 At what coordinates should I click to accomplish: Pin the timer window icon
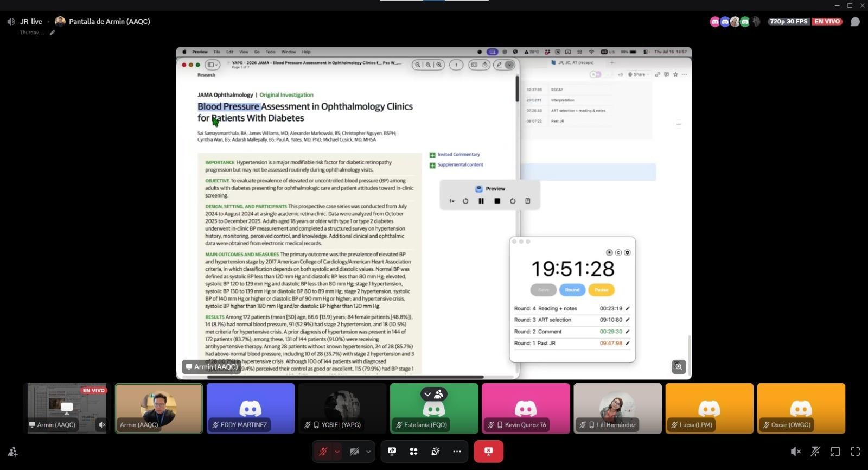609,253
